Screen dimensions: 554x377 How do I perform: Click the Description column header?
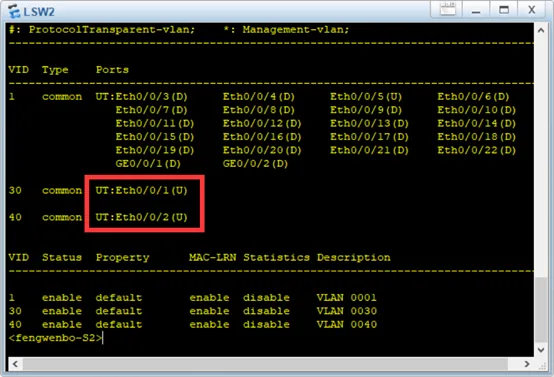(x=354, y=258)
